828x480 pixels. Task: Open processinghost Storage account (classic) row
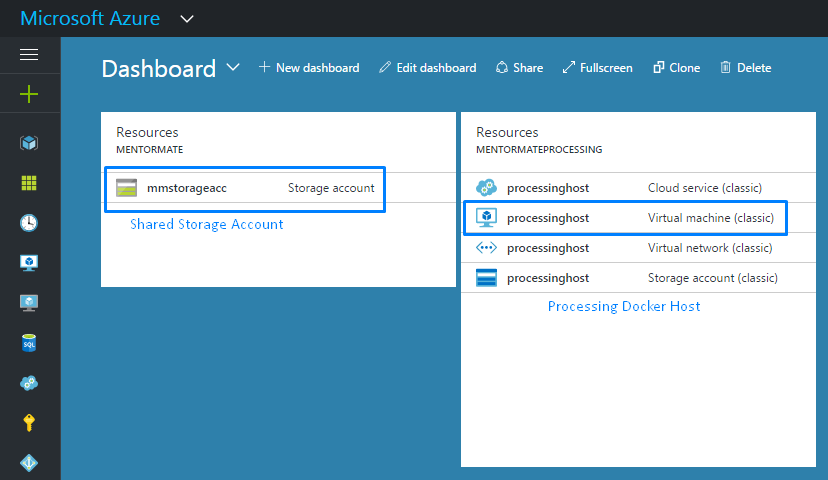638,278
